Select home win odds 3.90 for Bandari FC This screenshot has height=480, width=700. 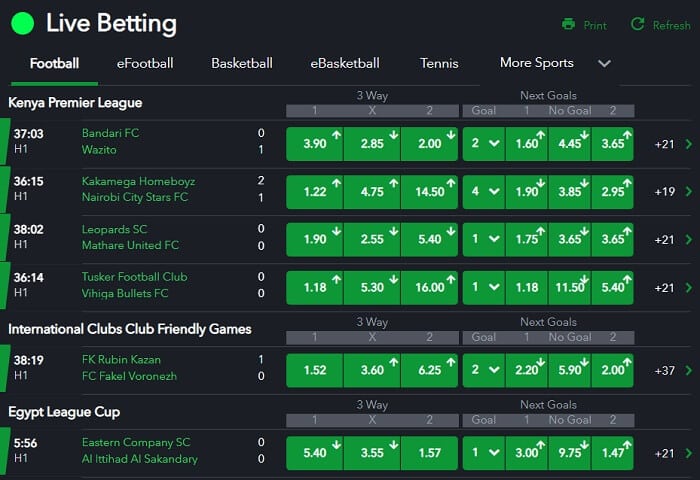(x=315, y=144)
